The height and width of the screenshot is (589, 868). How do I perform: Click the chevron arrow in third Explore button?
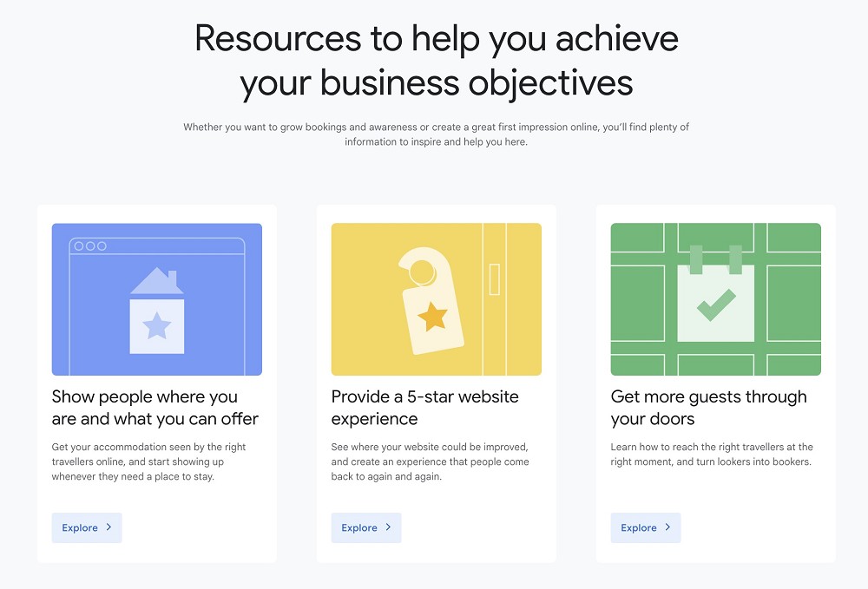pyautogui.click(x=668, y=527)
